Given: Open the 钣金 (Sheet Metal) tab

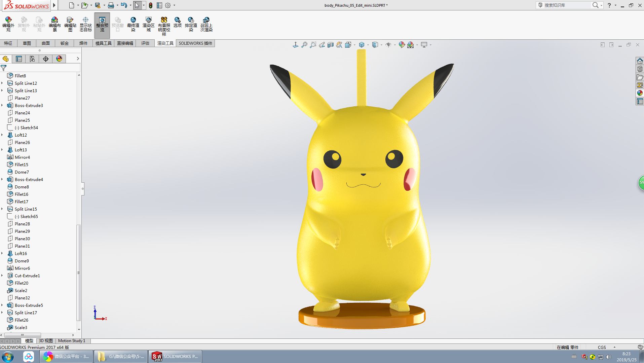Looking at the screenshot, I should pos(65,43).
